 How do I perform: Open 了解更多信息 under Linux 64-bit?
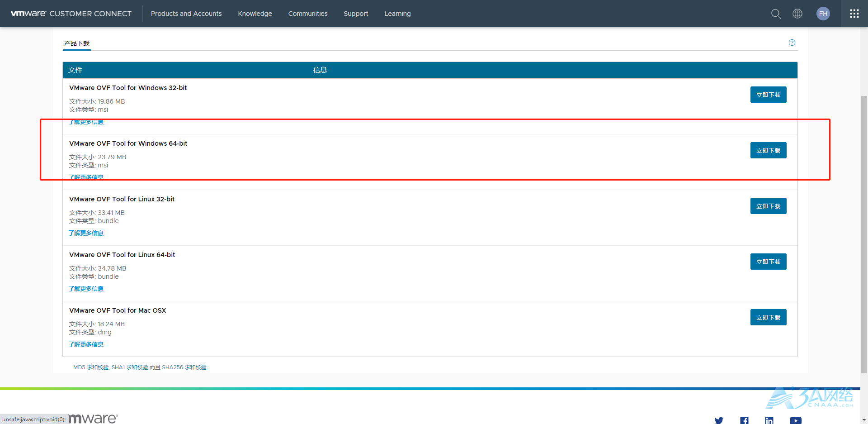point(86,289)
